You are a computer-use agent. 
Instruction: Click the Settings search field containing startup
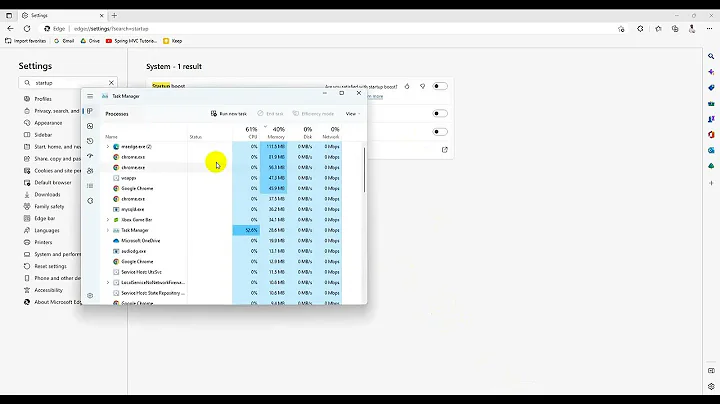coord(68,83)
